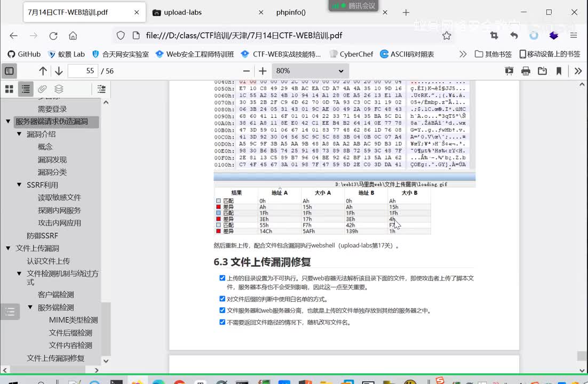The image size is (588, 384).
Task: Open Firefox application hamburger menu
Action: 574,36
